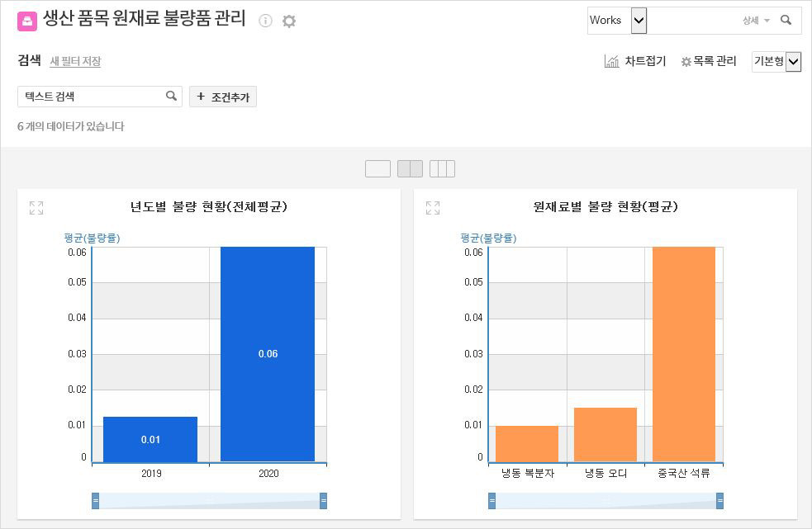Switch to single-column chart layout
This screenshot has height=529, width=812.
[378, 169]
